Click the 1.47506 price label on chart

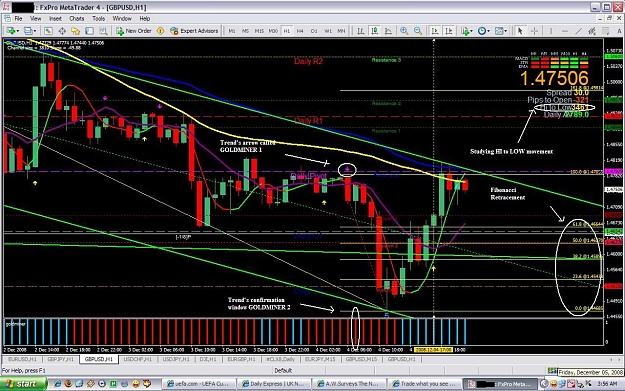pos(554,78)
